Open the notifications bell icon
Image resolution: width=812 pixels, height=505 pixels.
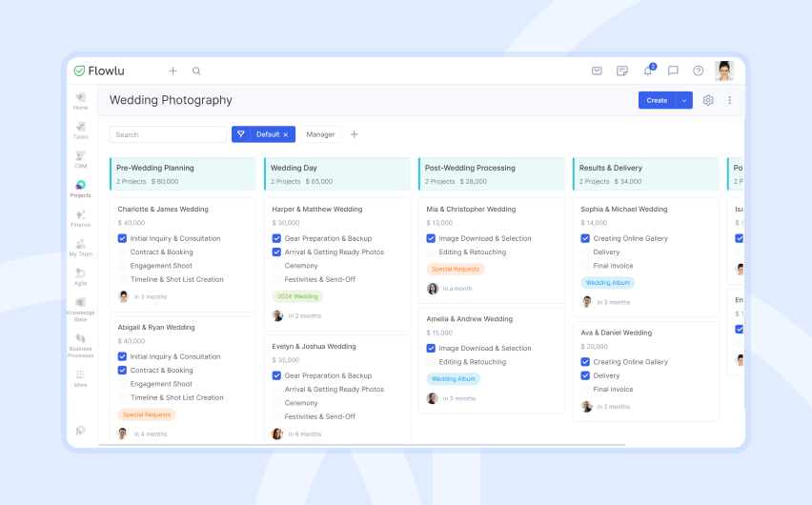(x=648, y=71)
